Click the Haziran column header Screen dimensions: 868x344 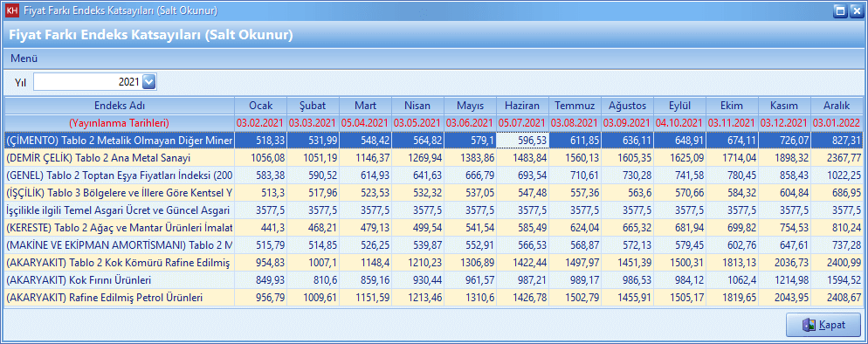(x=522, y=106)
